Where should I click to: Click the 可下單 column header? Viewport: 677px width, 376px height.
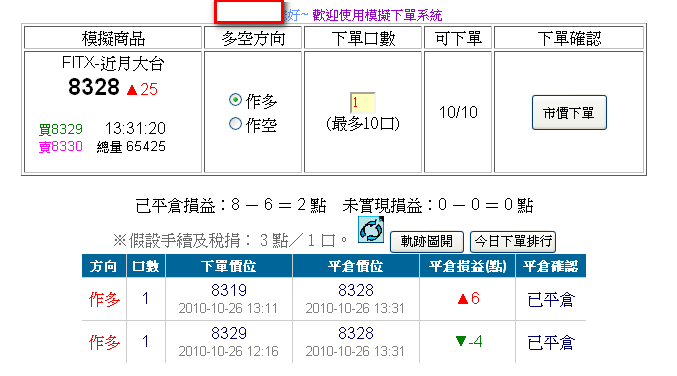point(458,38)
